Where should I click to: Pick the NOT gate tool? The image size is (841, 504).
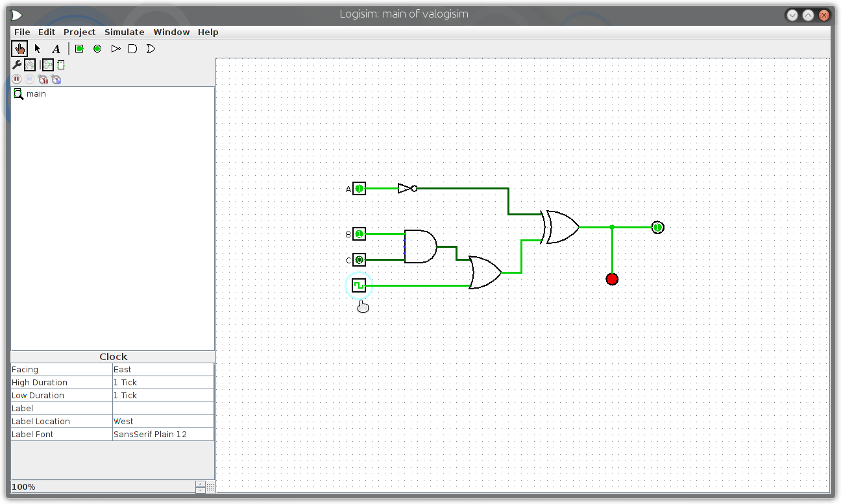(116, 49)
